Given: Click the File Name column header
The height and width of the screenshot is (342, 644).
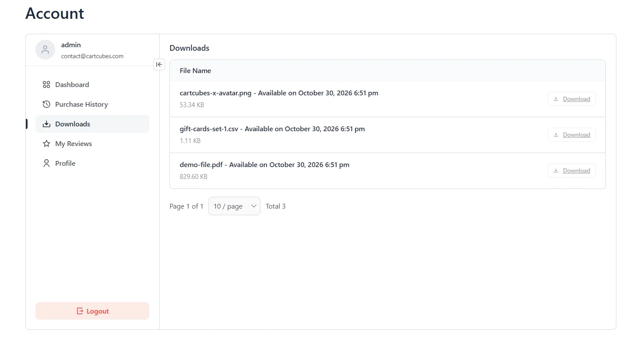Looking at the screenshot, I should 195,71.
